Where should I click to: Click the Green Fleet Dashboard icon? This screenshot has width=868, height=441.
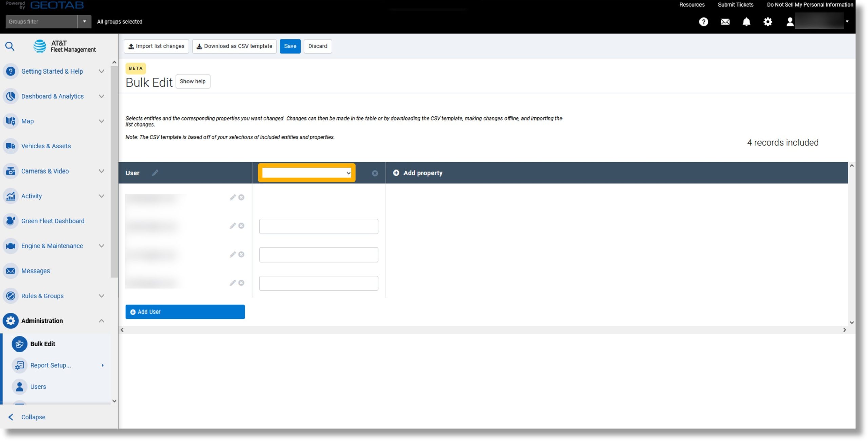[11, 221]
